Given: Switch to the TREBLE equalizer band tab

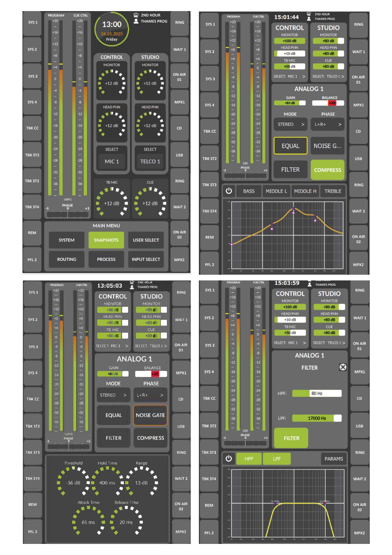Looking at the screenshot, I should (x=333, y=191).
